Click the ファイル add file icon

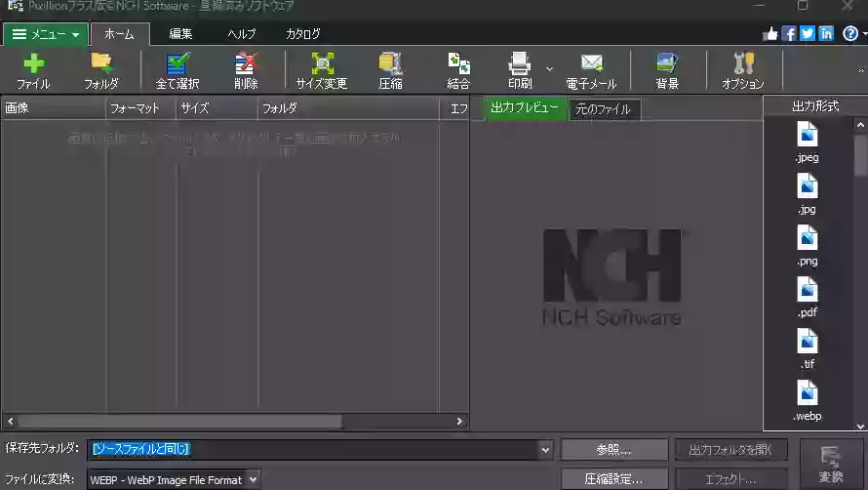tap(33, 64)
